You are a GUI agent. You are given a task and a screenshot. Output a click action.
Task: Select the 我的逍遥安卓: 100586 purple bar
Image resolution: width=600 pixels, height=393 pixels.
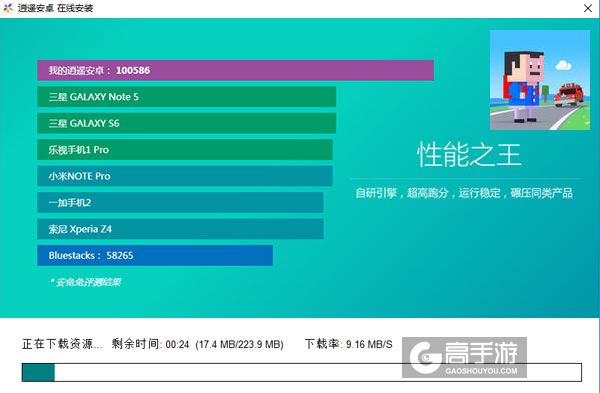click(x=235, y=70)
